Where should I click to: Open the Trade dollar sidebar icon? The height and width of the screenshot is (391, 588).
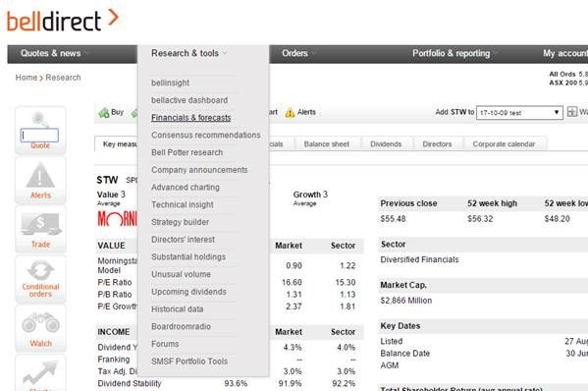pyautogui.click(x=40, y=224)
